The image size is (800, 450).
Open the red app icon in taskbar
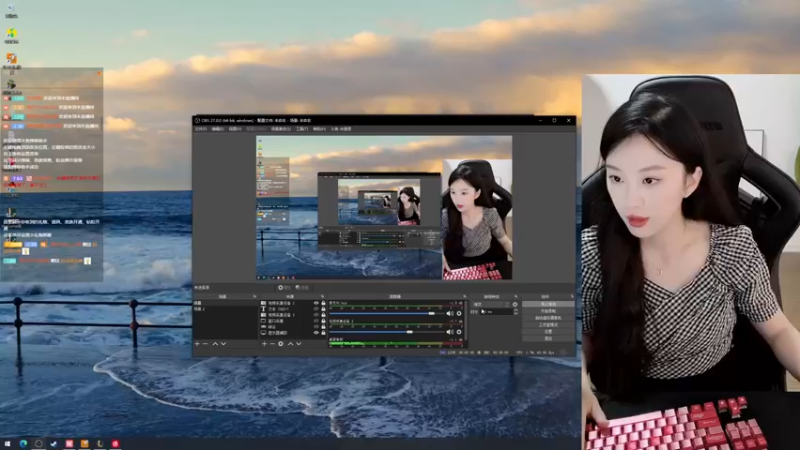pos(116,444)
